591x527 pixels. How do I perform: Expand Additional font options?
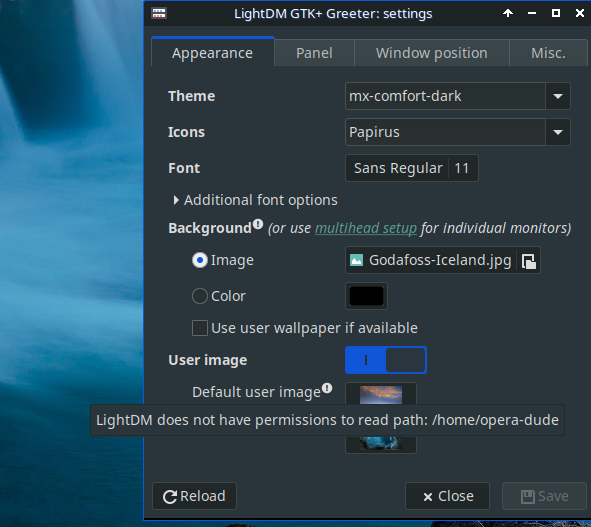tap(255, 200)
